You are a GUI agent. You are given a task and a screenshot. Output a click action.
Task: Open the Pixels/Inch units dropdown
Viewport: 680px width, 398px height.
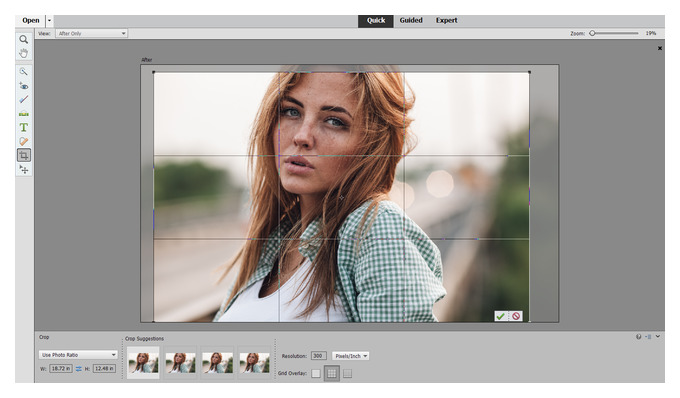(350, 356)
